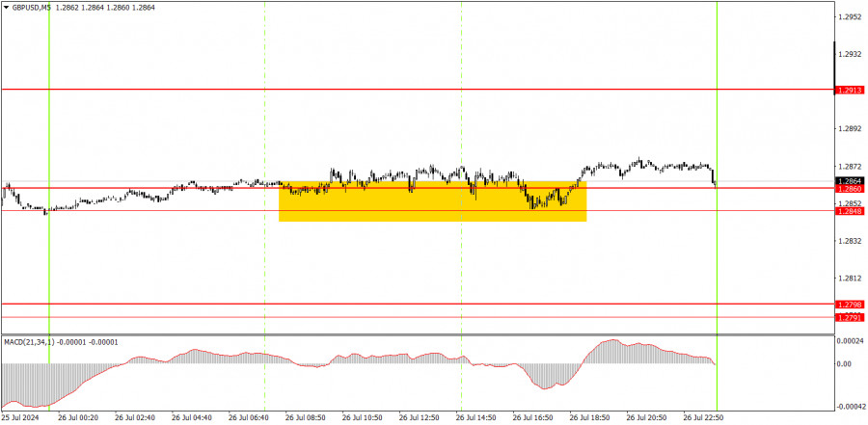Select the OHLC values 1.2862 1.2864 1.2860 1.2864
Viewport: 868px width, 425px height.
106,9
